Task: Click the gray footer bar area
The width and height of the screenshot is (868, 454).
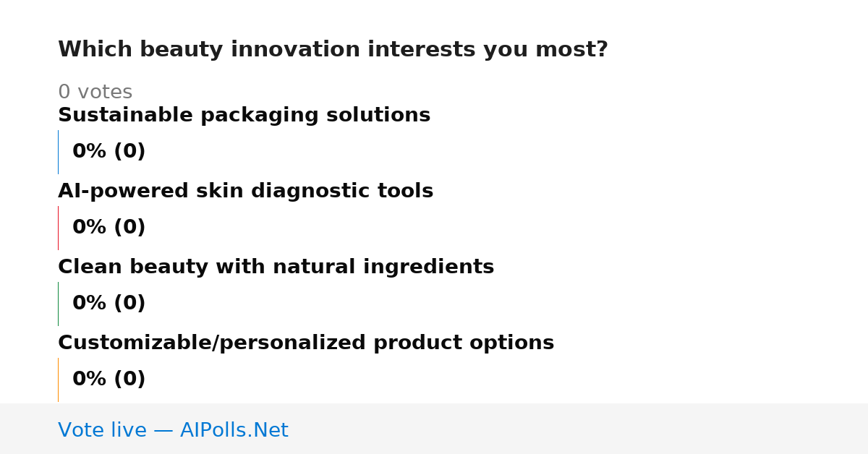Action: (x=434, y=429)
